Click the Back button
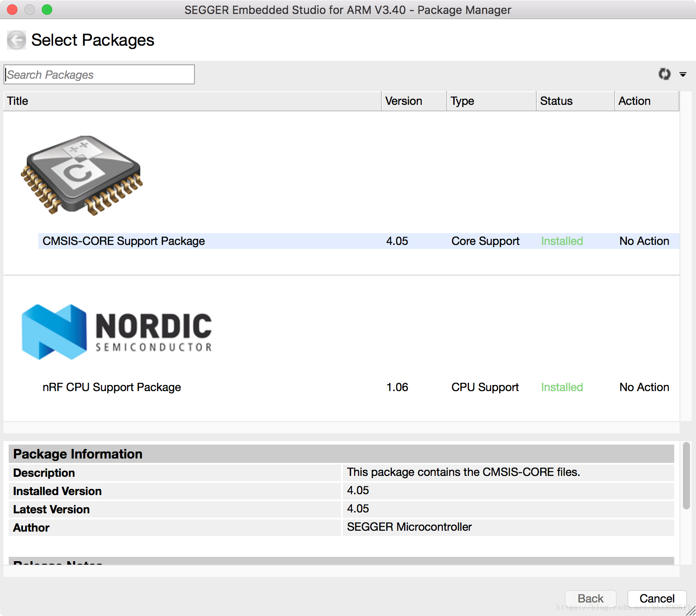The image size is (696, 616). [590, 599]
